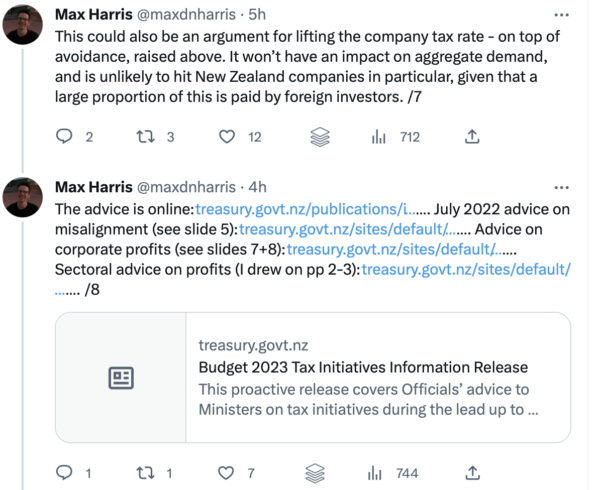Bookmark the first tweet about company tax
Viewport: 600px width, 490px height.
click(x=318, y=136)
